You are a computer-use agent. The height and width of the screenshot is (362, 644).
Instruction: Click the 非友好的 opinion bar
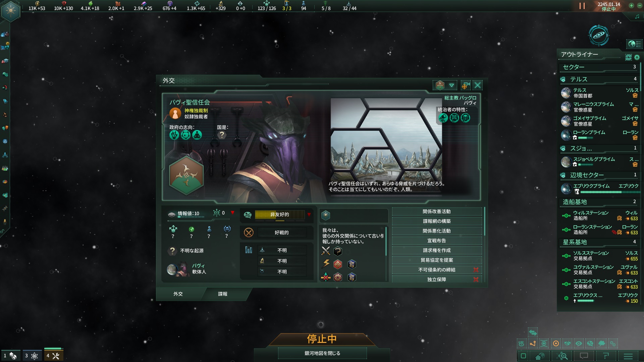[280, 215]
